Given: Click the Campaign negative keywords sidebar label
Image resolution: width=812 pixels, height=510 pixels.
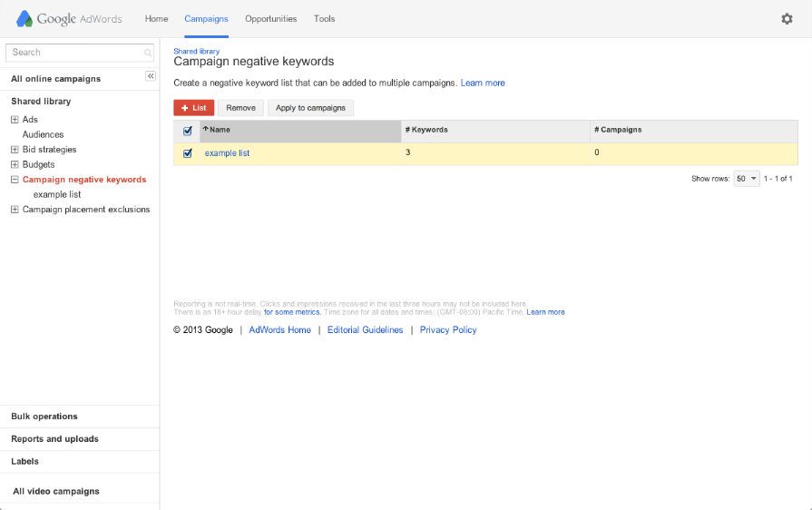Looking at the screenshot, I should pos(84,180).
